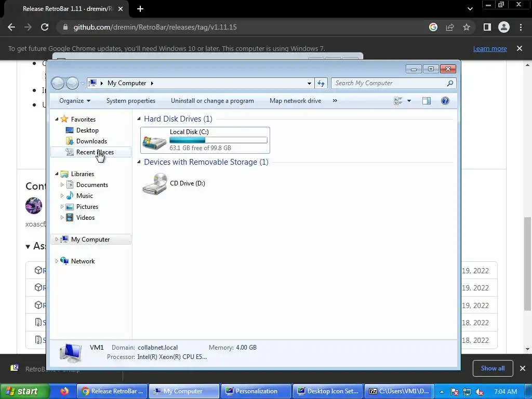Open Chrome three-dot menu

(521, 27)
